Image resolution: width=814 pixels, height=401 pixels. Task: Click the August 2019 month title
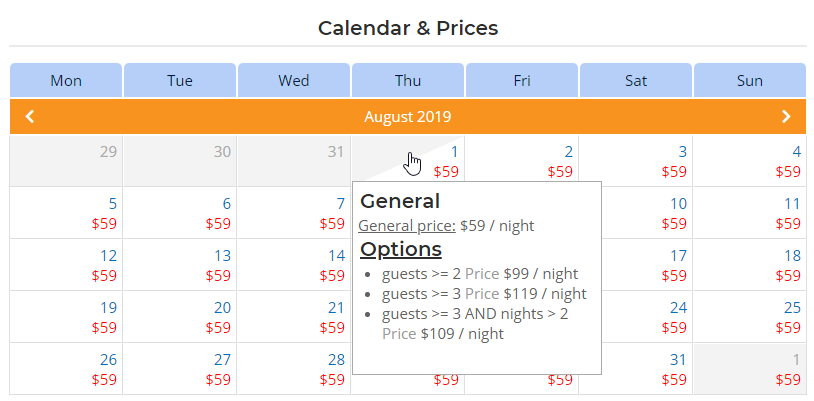[x=408, y=117]
